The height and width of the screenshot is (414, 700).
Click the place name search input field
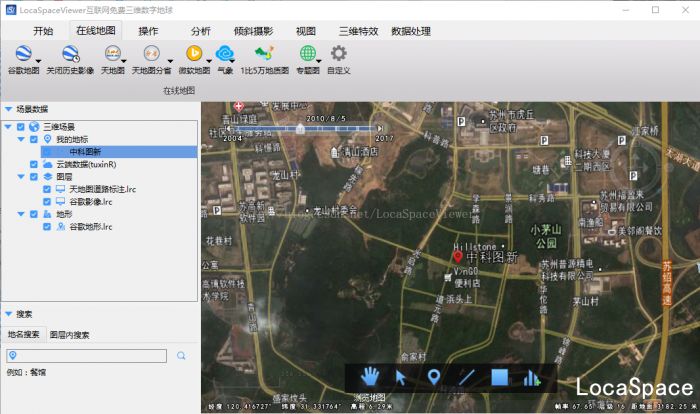pyautogui.click(x=87, y=355)
